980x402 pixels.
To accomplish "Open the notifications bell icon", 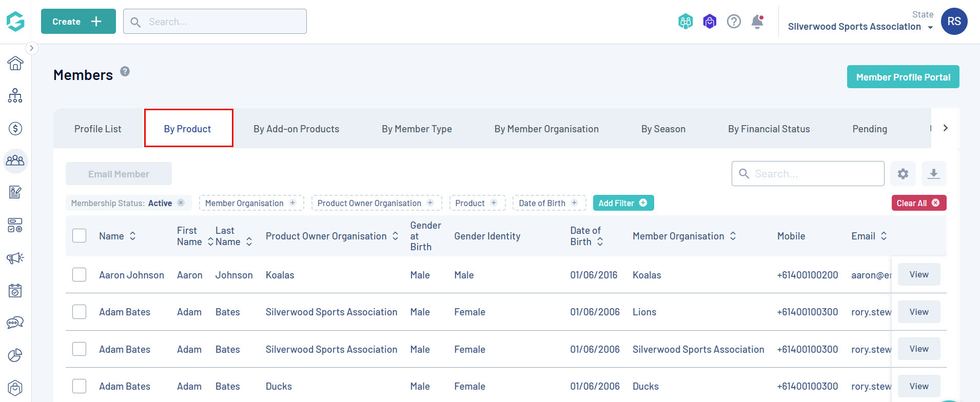I will [x=757, y=22].
